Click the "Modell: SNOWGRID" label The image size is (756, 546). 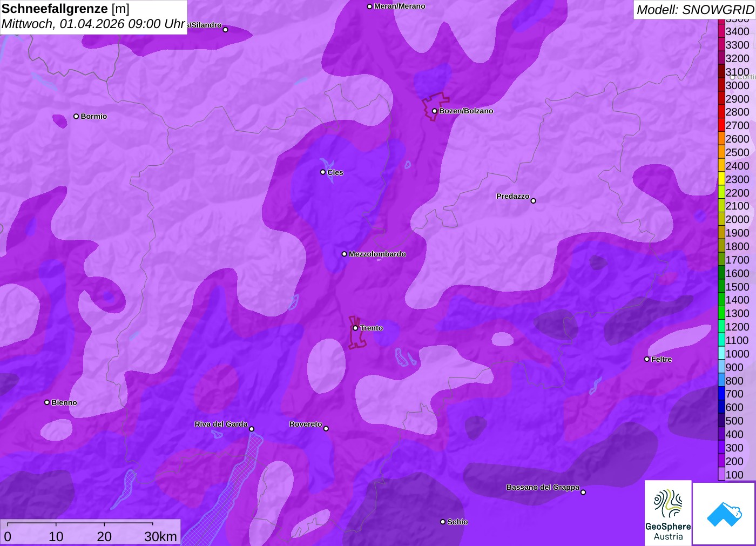point(695,10)
